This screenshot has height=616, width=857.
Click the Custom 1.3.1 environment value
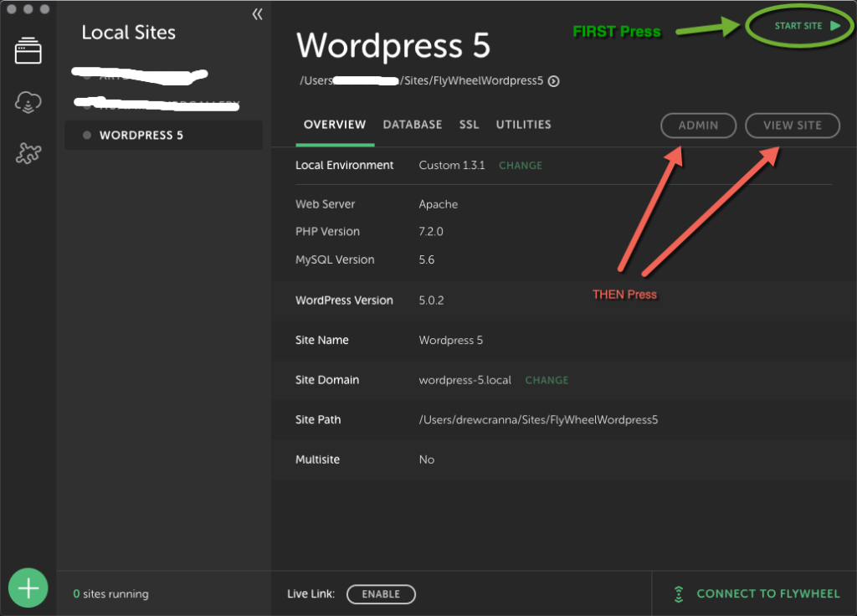pyautogui.click(x=451, y=165)
